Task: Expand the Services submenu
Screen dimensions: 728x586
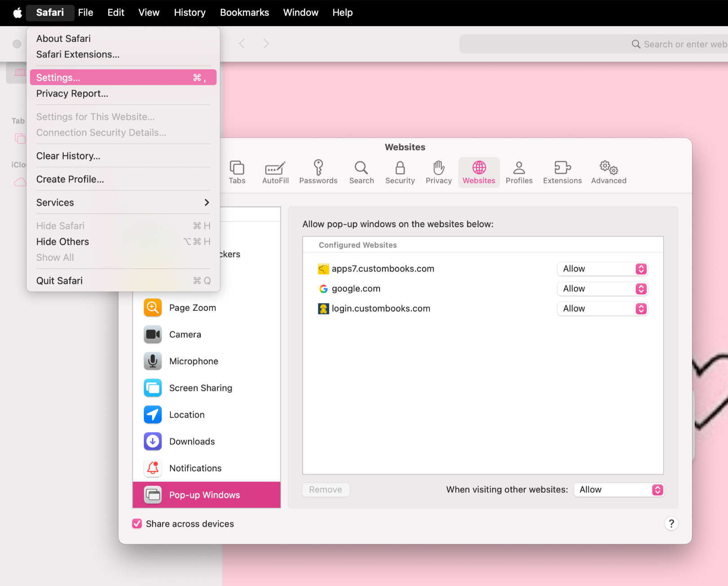Action: point(123,202)
